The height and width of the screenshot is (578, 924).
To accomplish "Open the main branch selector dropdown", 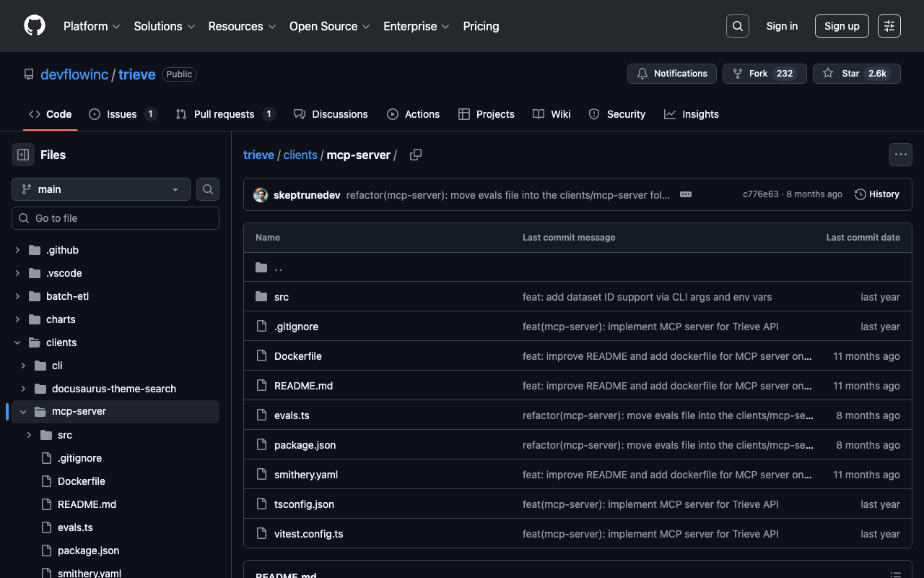I will tap(101, 189).
